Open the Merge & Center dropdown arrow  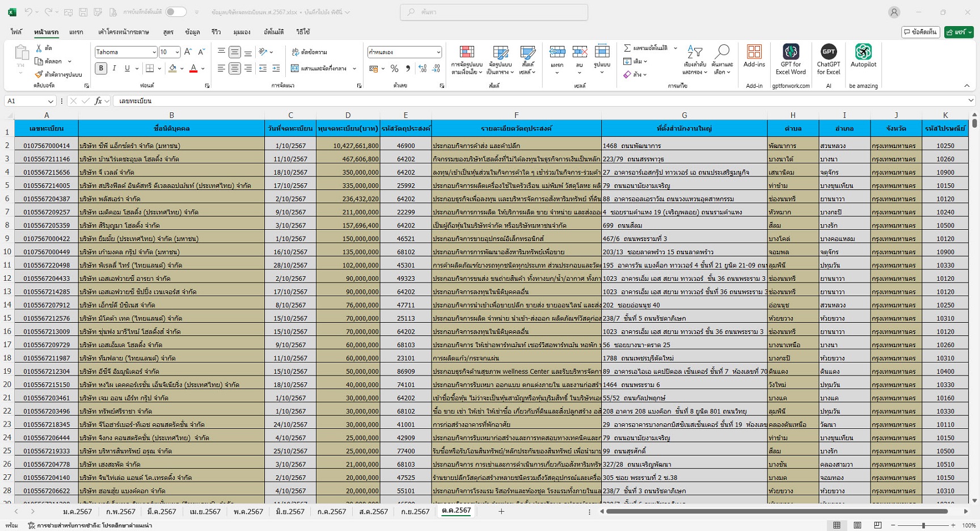click(354, 69)
